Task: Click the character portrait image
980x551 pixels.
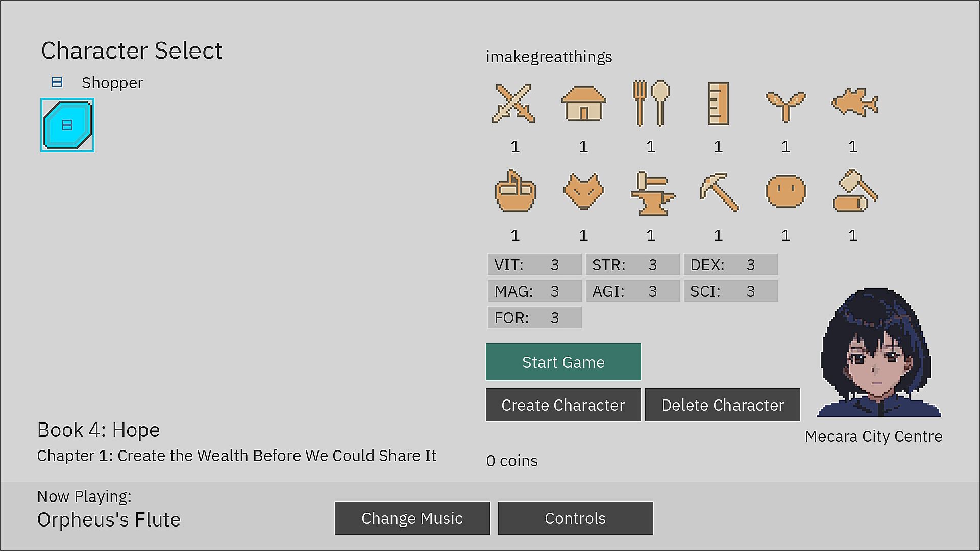Action: pos(878,353)
